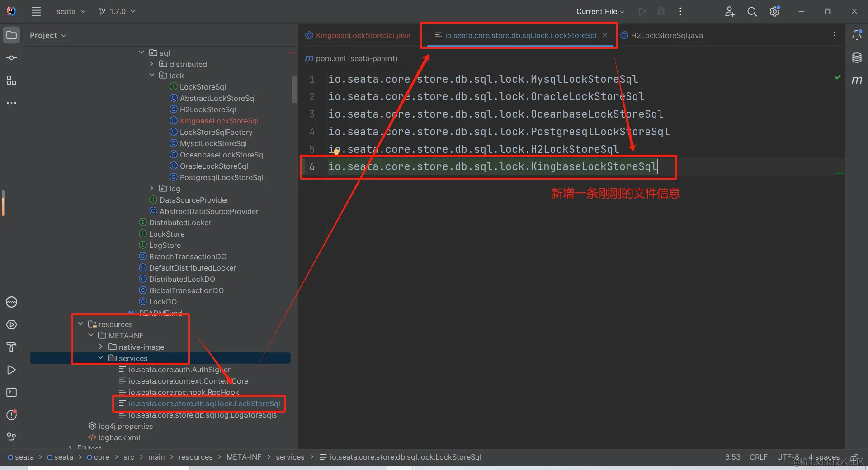Click the Debug bug button

point(661,12)
